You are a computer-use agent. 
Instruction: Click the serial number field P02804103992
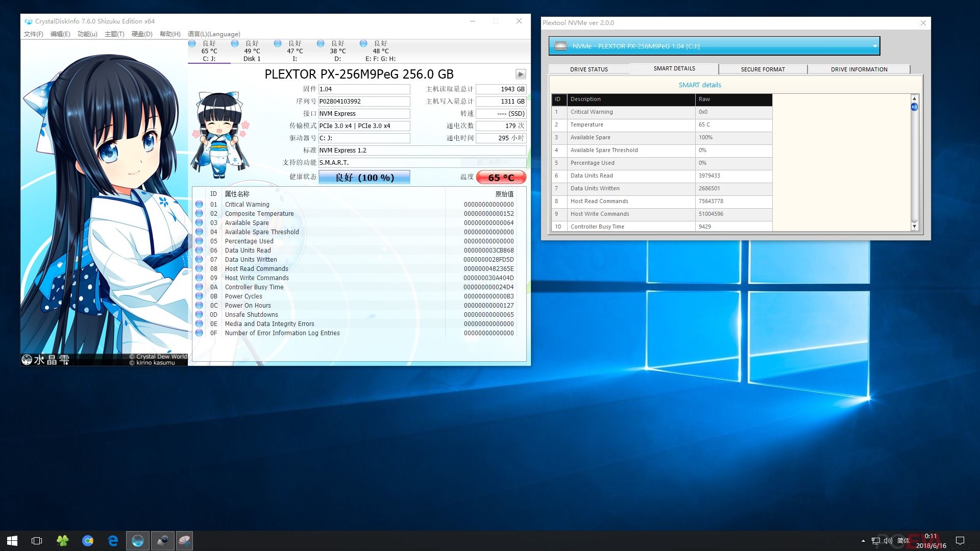click(x=364, y=102)
